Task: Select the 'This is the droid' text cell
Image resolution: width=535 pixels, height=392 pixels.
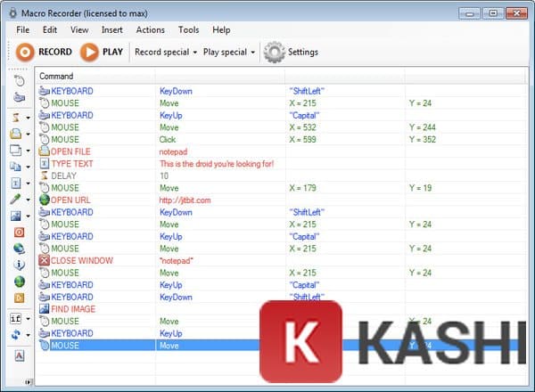Action: [217, 164]
